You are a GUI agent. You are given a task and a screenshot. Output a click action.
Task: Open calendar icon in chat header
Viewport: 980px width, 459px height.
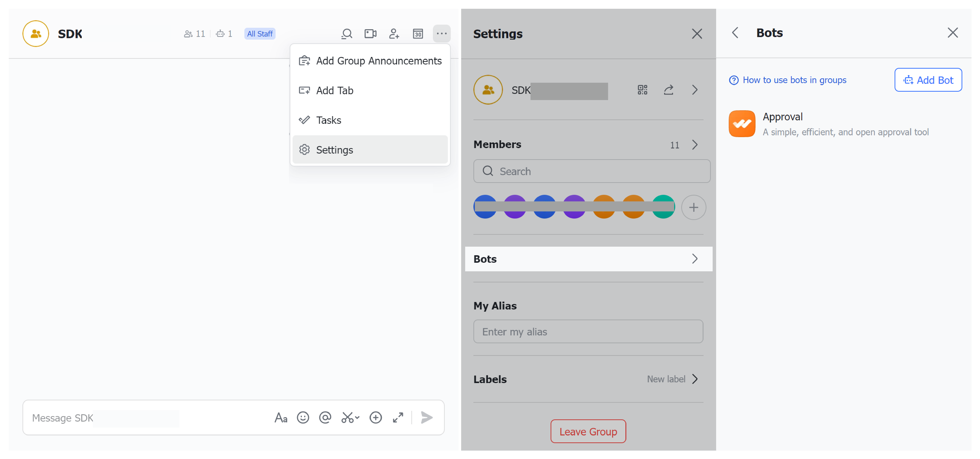point(418,34)
